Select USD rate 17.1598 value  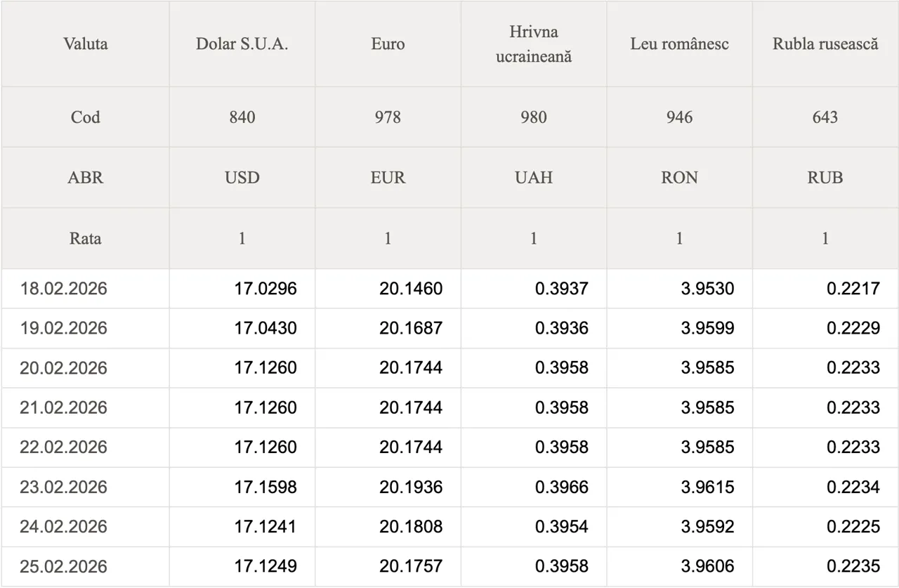pyautogui.click(x=265, y=487)
